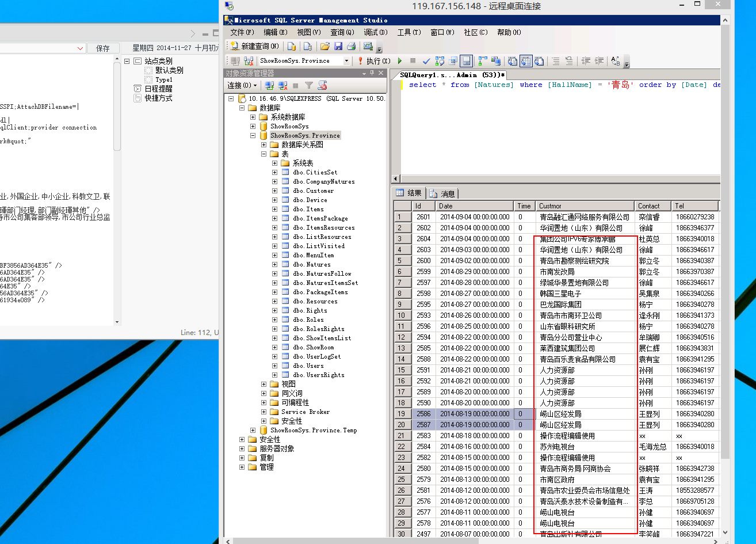Open the Query (查询) menu

click(342, 32)
